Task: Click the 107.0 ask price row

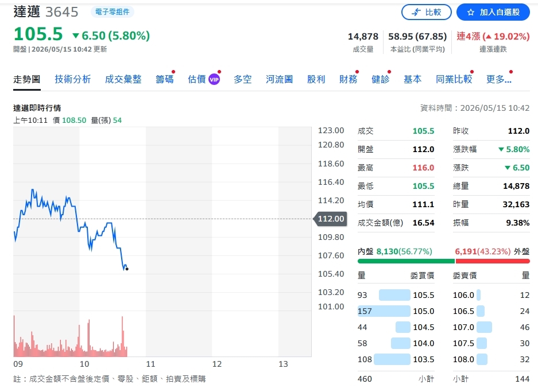Action: (x=491, y=327)
